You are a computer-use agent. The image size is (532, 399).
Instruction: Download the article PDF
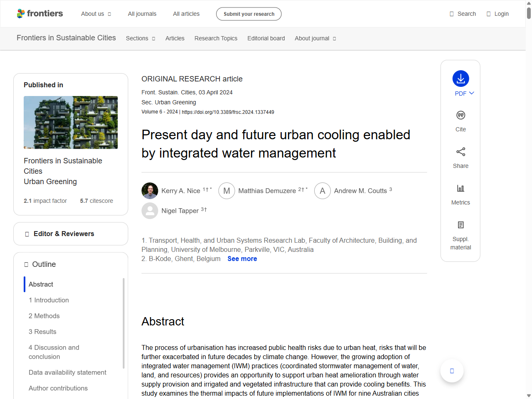pos(460,79)
